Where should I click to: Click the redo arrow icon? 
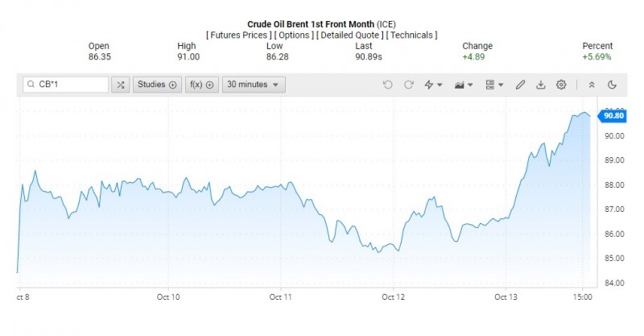(x=409, y=85)
